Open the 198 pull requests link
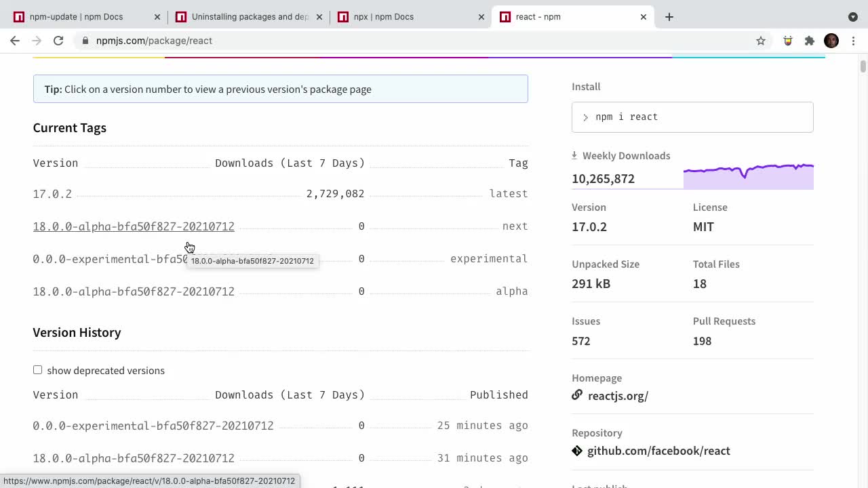Image resolution: width=868 pixels, height=488 pixels. 702,341
